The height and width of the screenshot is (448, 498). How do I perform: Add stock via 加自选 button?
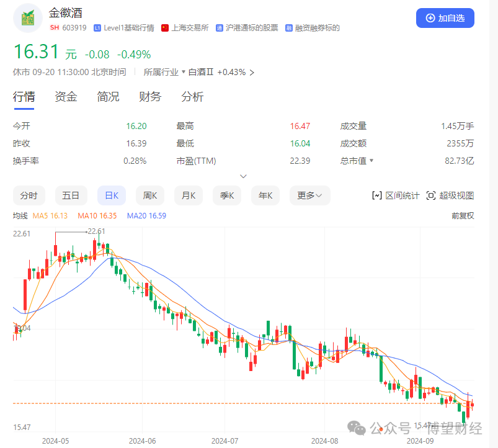tap(445, 18)
